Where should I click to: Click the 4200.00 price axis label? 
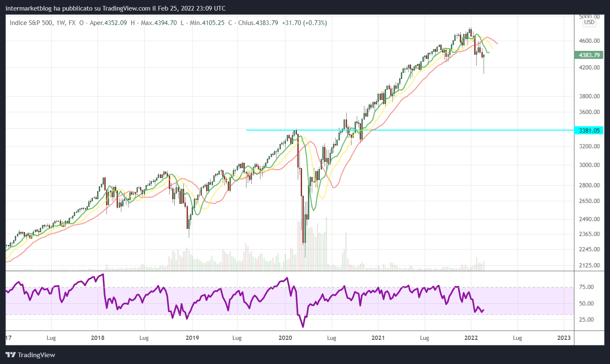point(589,67)
